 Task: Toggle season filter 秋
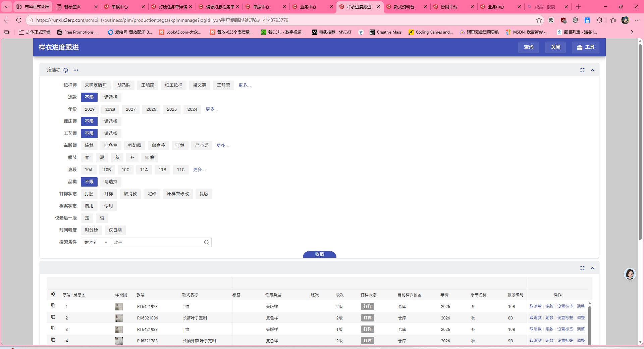pyautogui.click(x=117, y=158)
